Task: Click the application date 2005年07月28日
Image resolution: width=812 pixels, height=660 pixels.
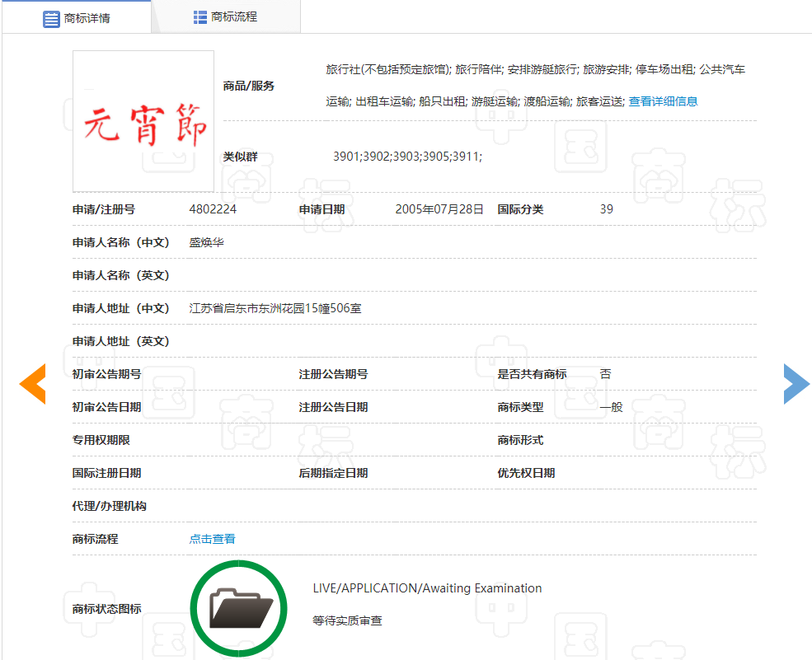Action: tap(439, 209)
